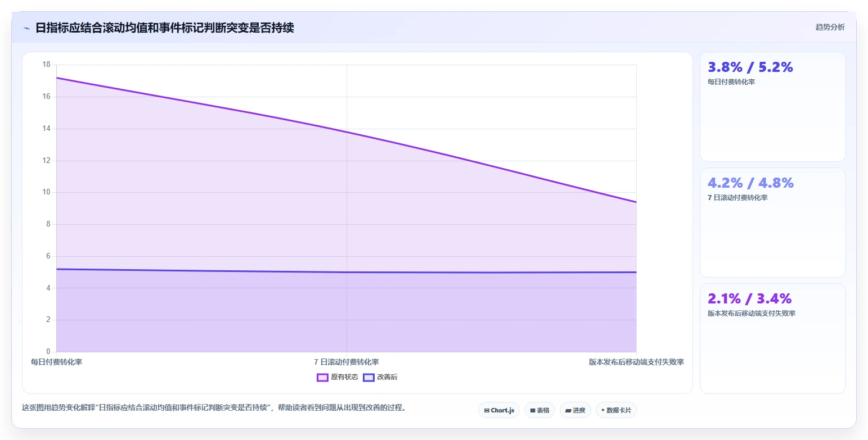Click the y-axis value 0
868x440 pixels.
pos(48,352)
